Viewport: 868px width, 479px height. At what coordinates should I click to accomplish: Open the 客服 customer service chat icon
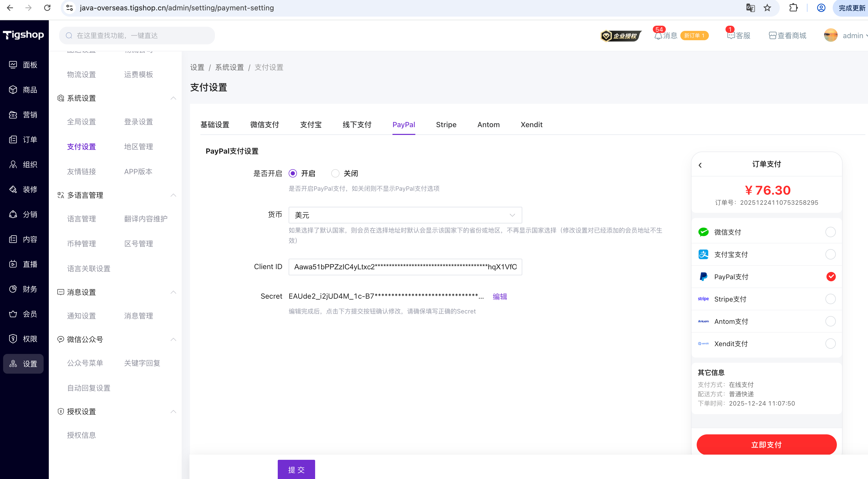730,36
